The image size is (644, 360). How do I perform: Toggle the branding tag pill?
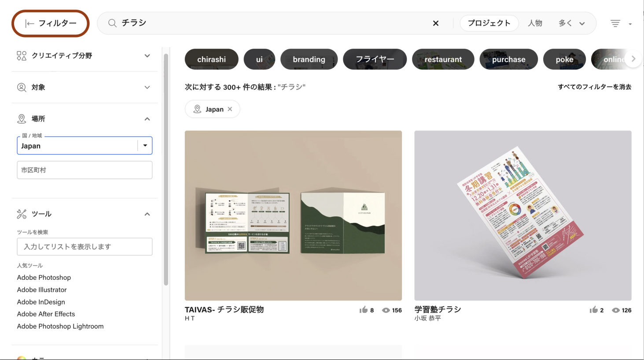309,59
